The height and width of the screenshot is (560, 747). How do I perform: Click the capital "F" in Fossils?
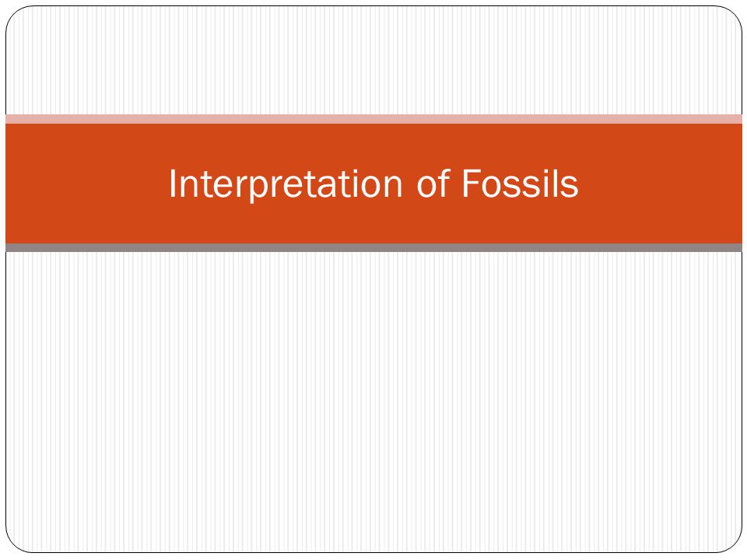pos(470,184)
